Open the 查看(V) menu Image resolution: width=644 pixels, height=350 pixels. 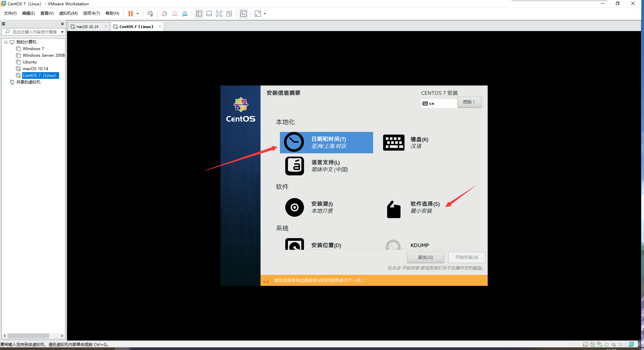pyautogui.click(x=47, y=13)
